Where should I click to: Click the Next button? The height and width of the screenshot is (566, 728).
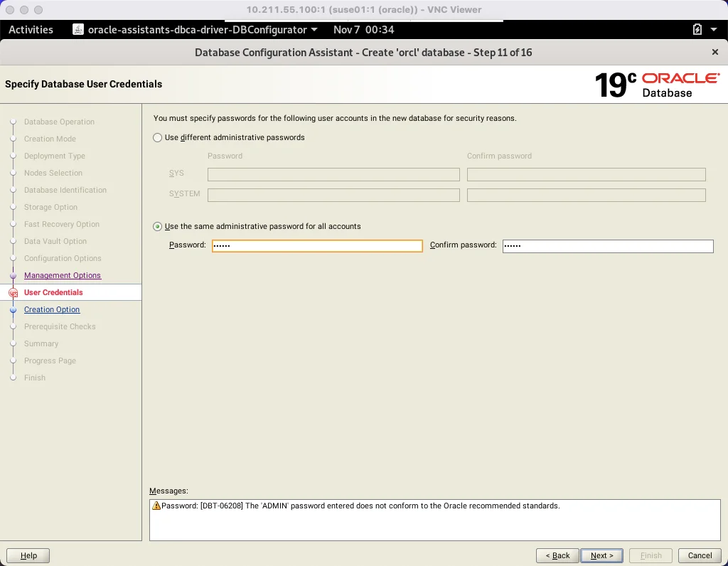tap(601, 555)
